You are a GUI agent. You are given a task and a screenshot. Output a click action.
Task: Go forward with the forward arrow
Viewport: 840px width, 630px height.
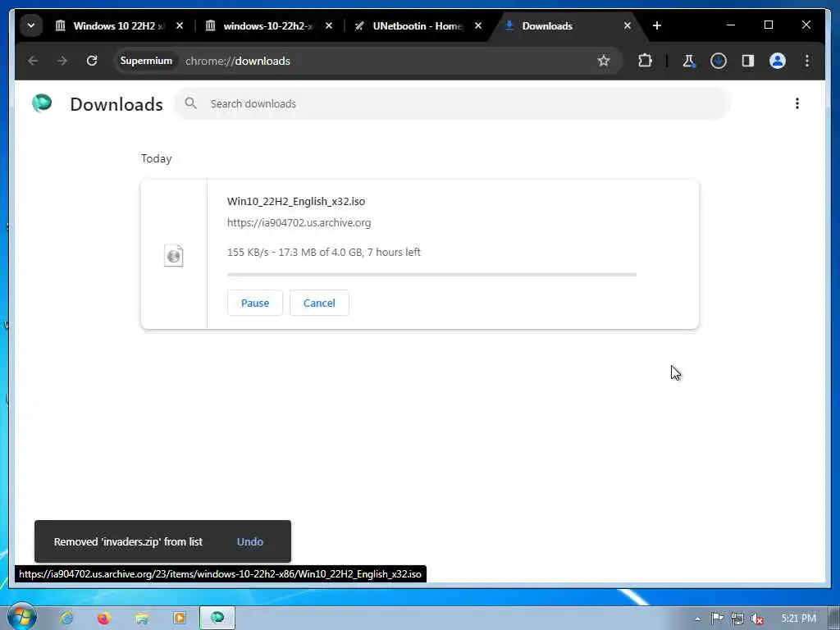coord(62,61)
